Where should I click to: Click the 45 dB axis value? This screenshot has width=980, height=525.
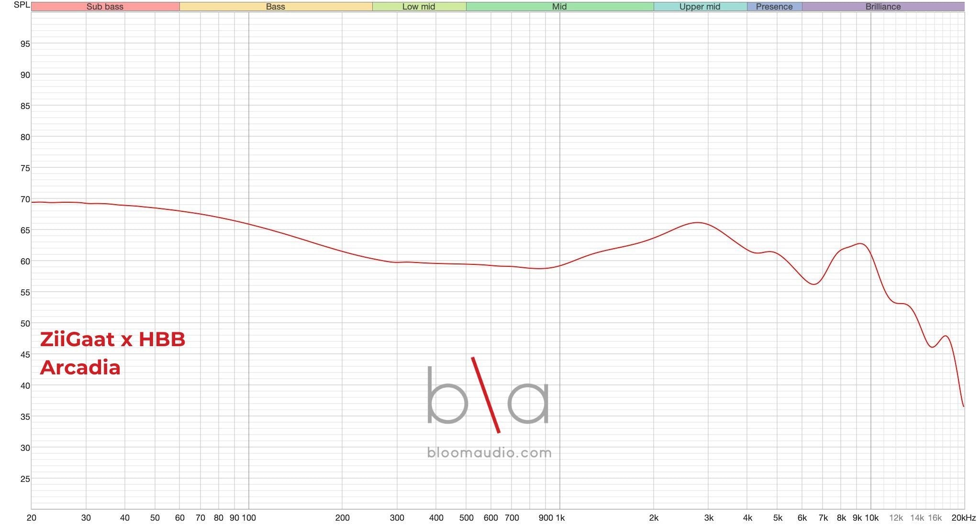point(25,355)
